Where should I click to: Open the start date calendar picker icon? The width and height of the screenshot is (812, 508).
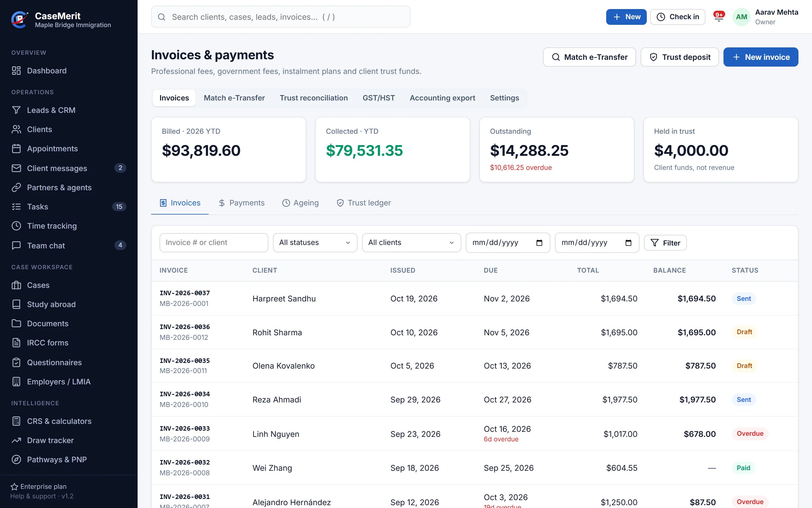point(539,243)
